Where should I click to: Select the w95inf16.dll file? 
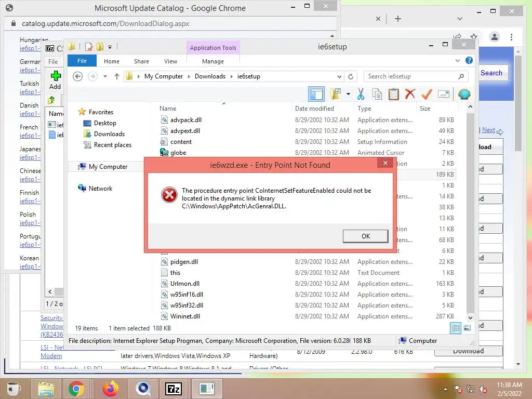pos(187,294)
